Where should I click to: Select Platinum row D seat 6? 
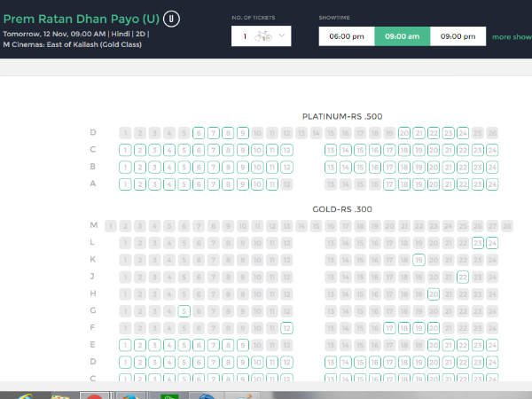(199, 133)
